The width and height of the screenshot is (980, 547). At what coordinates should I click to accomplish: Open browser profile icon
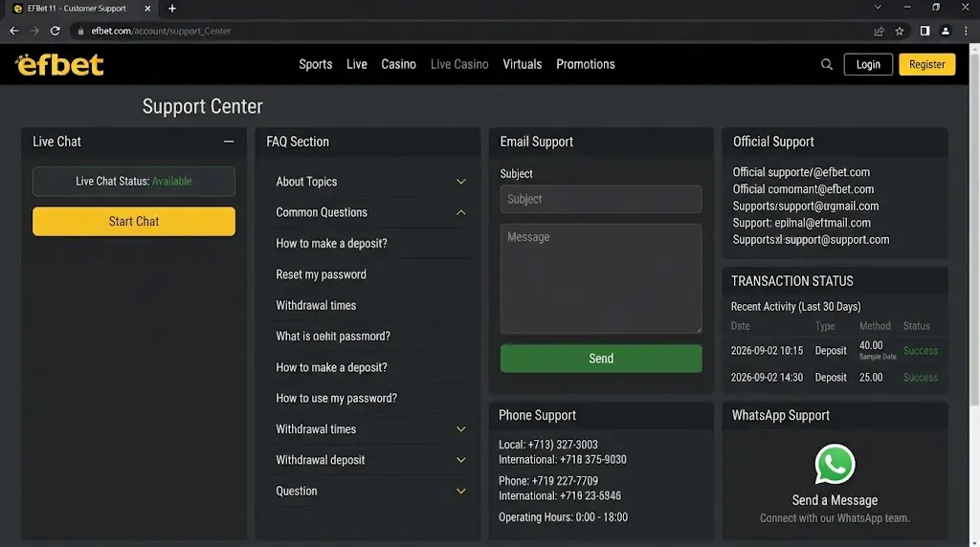point(945,31)
